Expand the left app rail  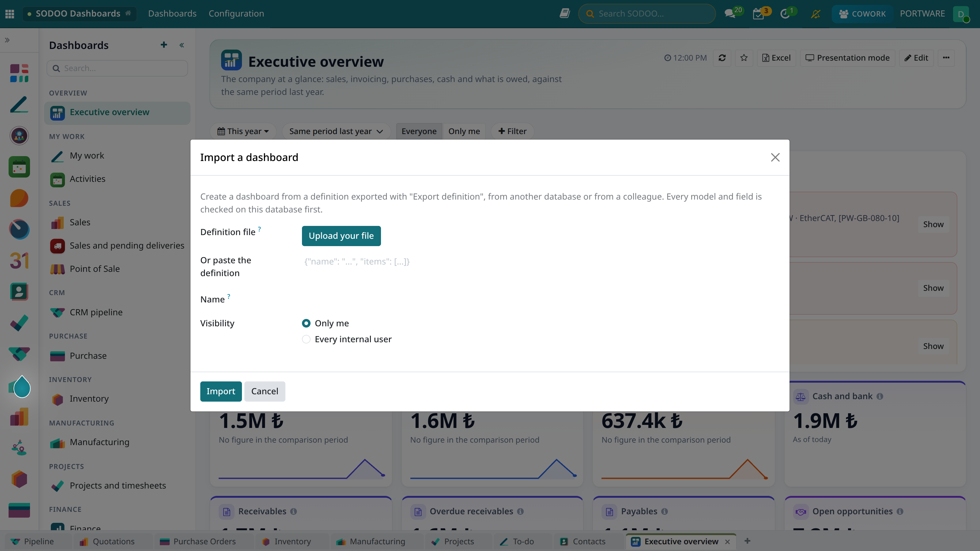click(x=7, y=40)
